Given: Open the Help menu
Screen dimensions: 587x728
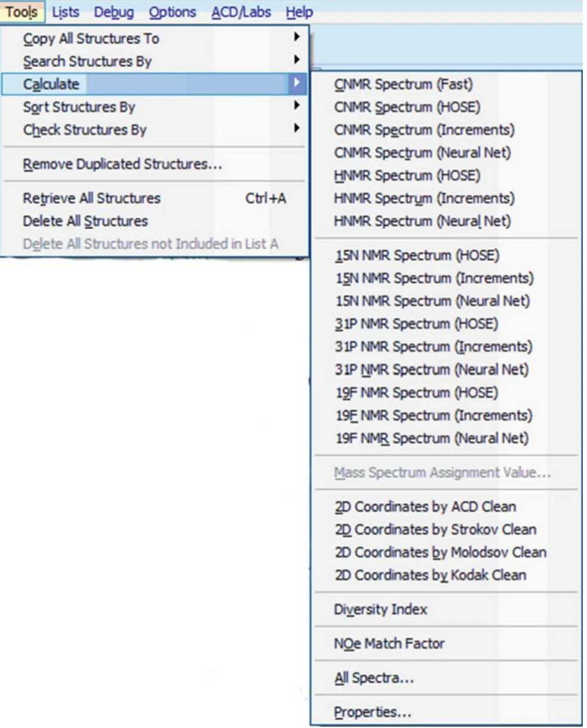Looking at the screenshot, I should tap(299, 11).
